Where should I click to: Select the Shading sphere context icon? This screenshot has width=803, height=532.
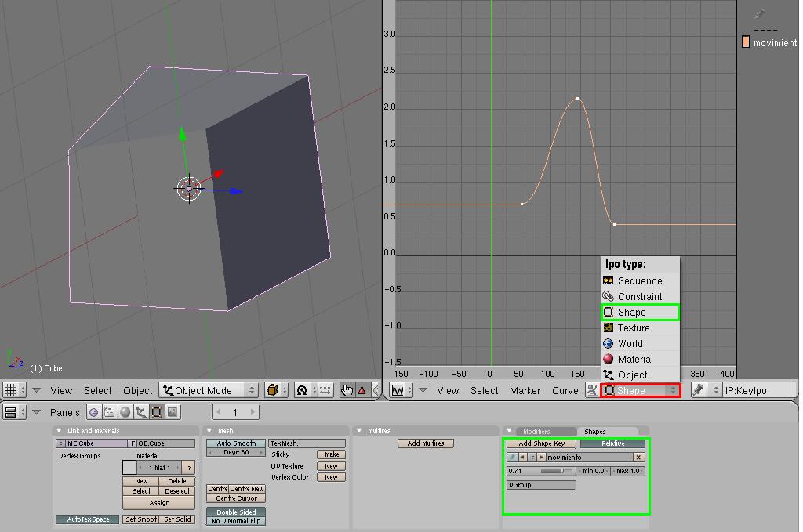125,412
